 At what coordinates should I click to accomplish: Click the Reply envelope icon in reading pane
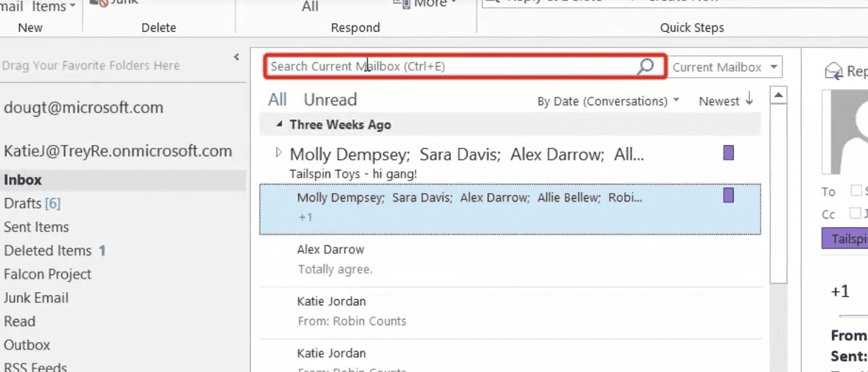tap(835, 71)
